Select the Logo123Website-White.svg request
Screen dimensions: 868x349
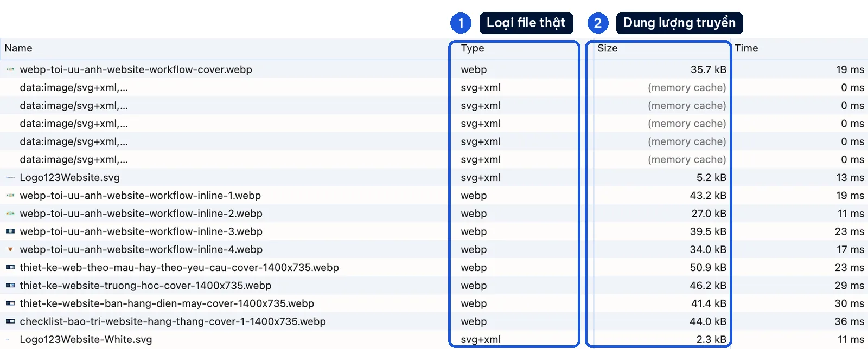coord(86,339)
